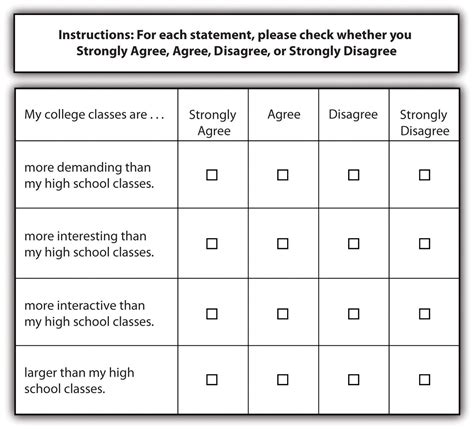
Task: Check Strongly Disagree for more interesting classes
Action: click(x=424, y=244)
